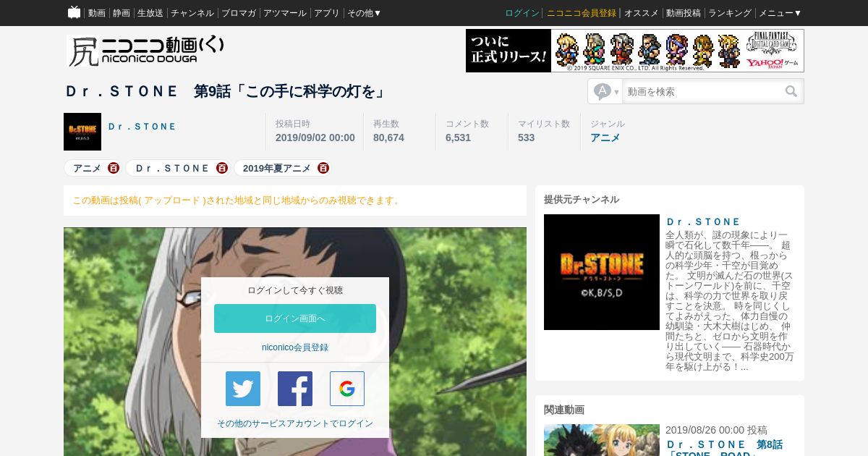Click the ログインして今すぐ視聴 text
Image resolution: width=868 pixels, height=456 pixels.
[x=295, y=290]
